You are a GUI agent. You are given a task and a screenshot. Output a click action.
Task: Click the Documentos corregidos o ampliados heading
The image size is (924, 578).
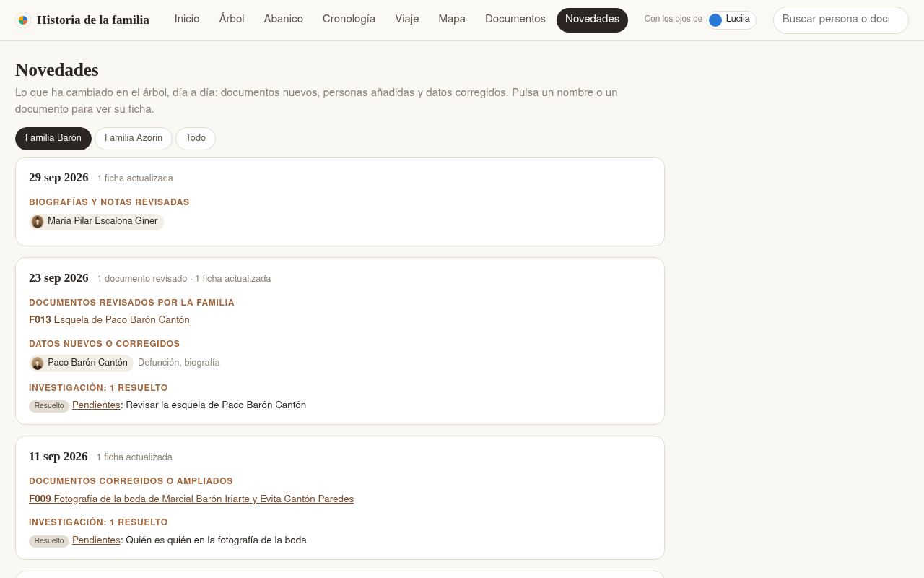131,481
